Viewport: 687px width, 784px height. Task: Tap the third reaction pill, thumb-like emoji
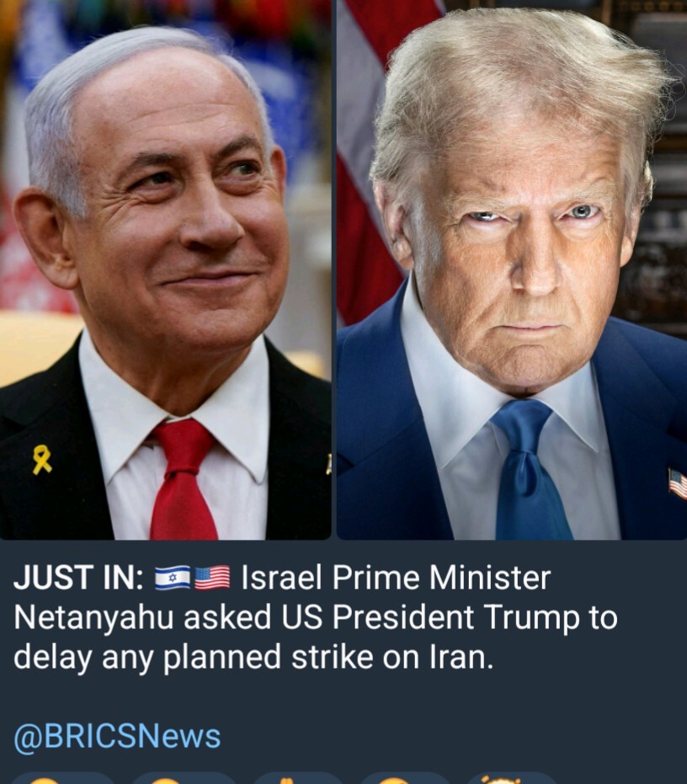click(x=297, y=779)
